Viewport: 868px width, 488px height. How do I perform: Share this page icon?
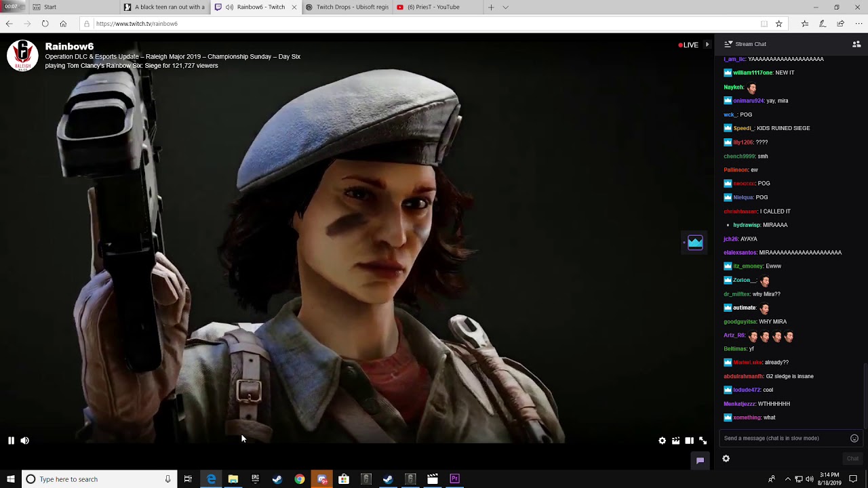pos(840,24)
